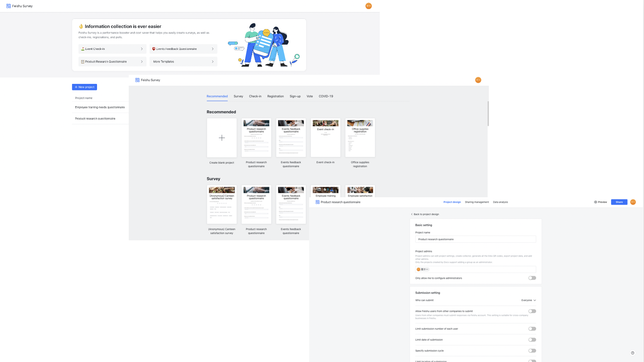Expand the More Templates option
This screenshot has width=644, height=362.
coord(163,61)
